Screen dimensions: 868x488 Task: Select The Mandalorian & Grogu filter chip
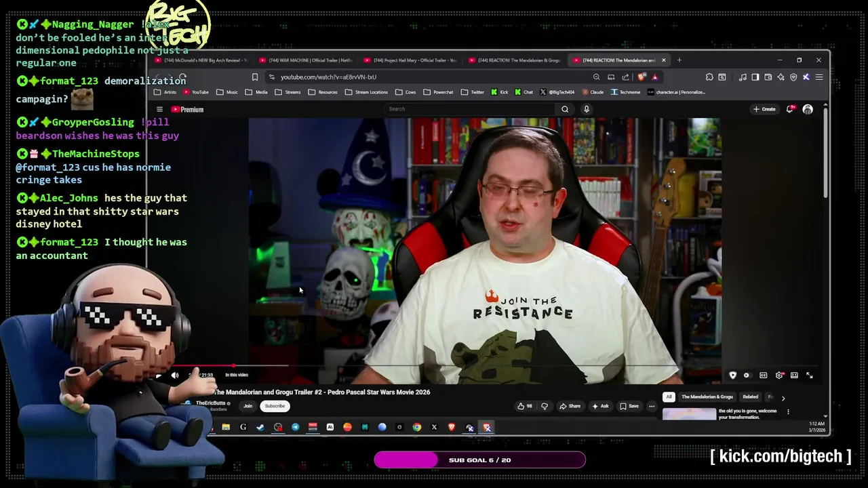(x=707, y=397)
